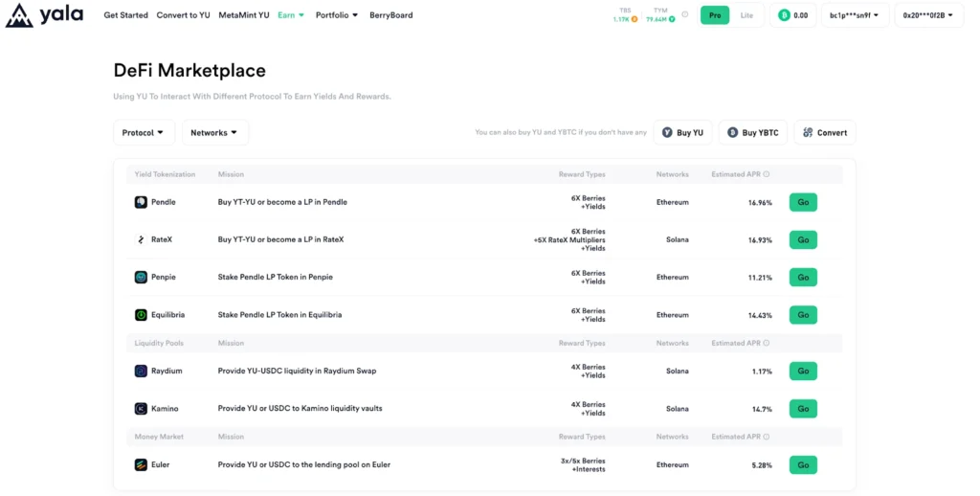Click 'Provide YU or USDC to the lending pool on Euler'
The image size is (980, 496).
click(303, 464)
